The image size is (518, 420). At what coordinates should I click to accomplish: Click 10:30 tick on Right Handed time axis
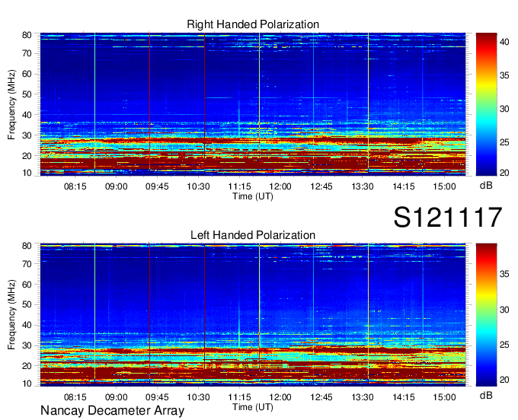(198, 186)
